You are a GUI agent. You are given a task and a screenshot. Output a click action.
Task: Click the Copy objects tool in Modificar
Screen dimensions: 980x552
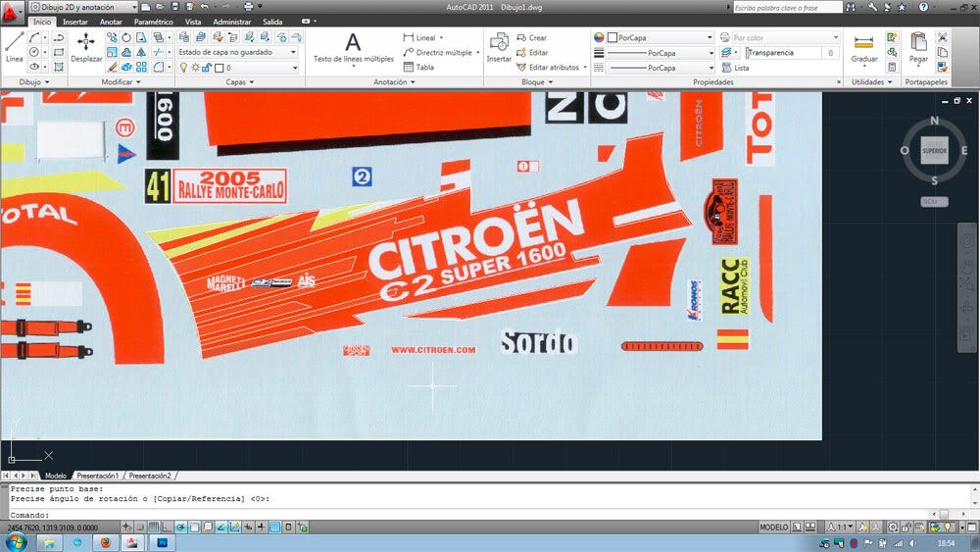point(112,37)
